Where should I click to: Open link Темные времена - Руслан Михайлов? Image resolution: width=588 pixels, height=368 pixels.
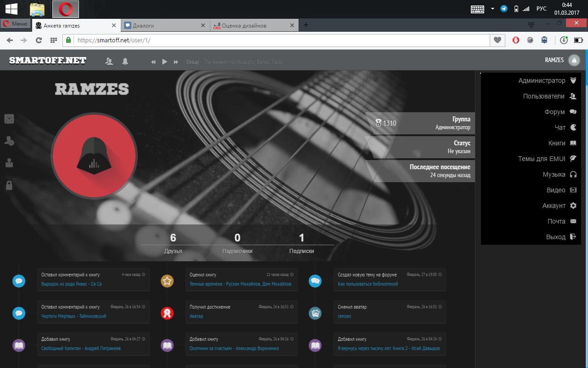[x=240, y=284]
